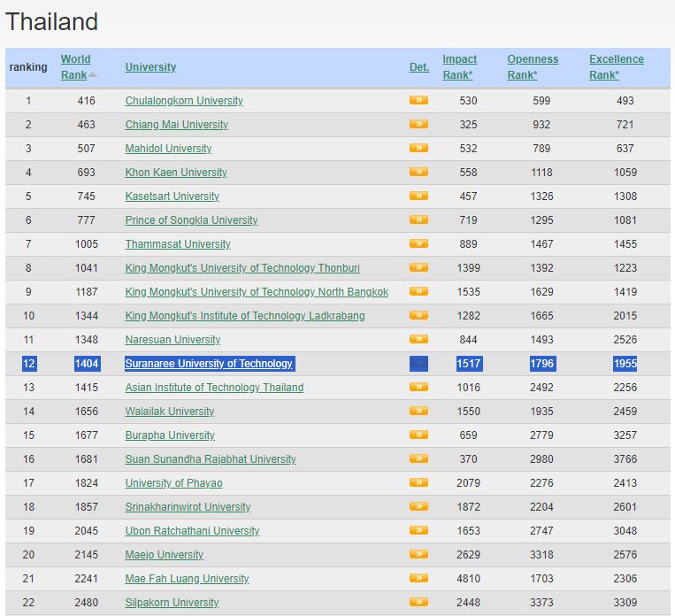Viewport: 675px width, 616px height.
Task: Sort table by World Rank column
Action: pos(76,66)
